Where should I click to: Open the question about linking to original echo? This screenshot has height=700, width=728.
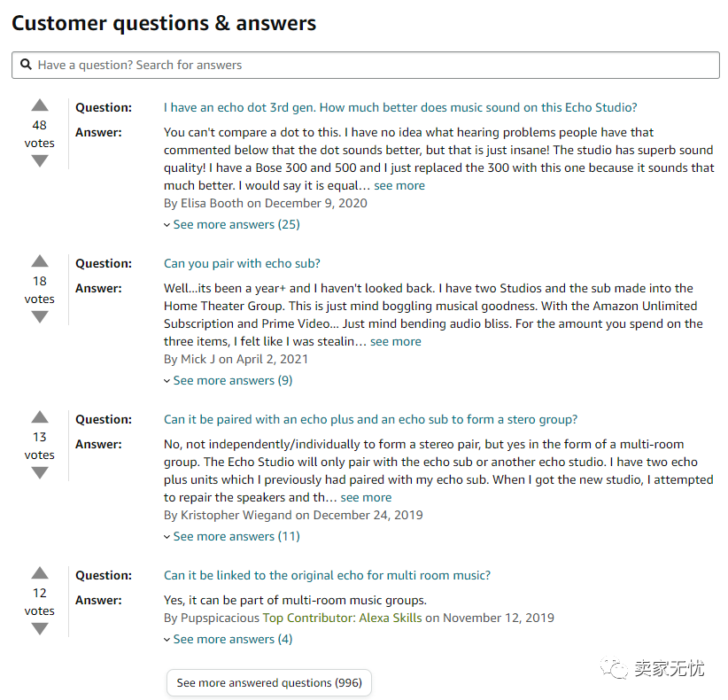(x=327, y=576)
